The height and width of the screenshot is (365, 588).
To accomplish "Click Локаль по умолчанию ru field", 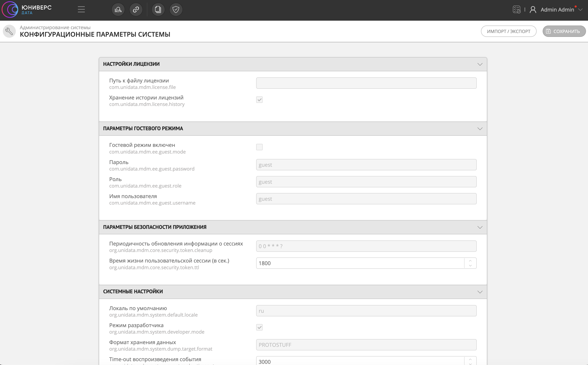I will (366, 311).
